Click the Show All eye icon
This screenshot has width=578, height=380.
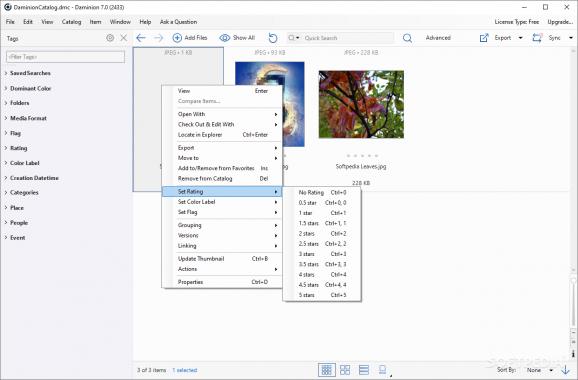[224, 38]
